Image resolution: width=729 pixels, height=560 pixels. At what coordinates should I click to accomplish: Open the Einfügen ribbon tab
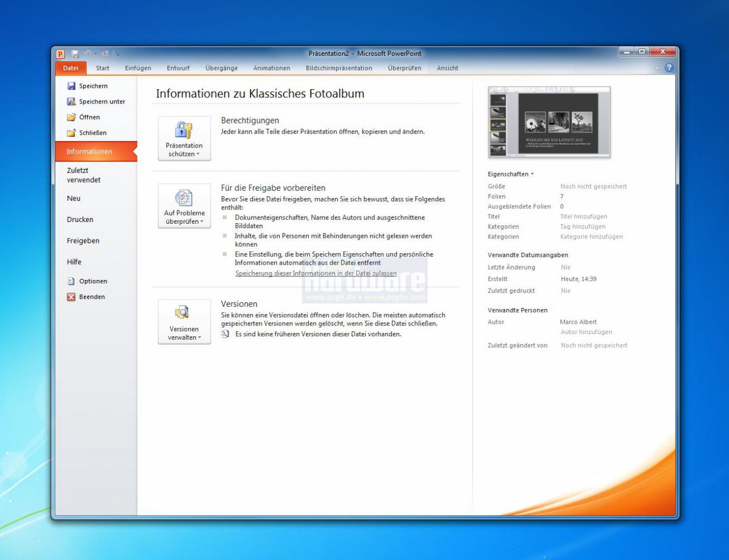138,68
